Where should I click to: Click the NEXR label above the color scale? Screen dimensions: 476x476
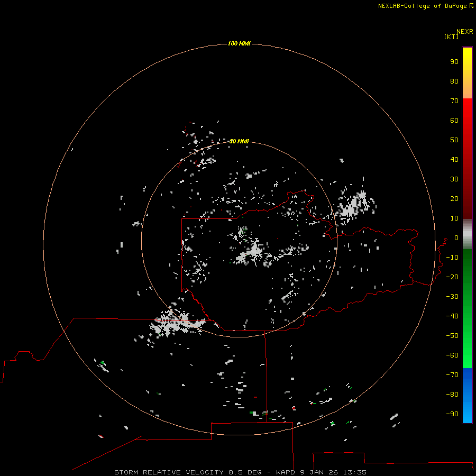click(x=464, y=32)
